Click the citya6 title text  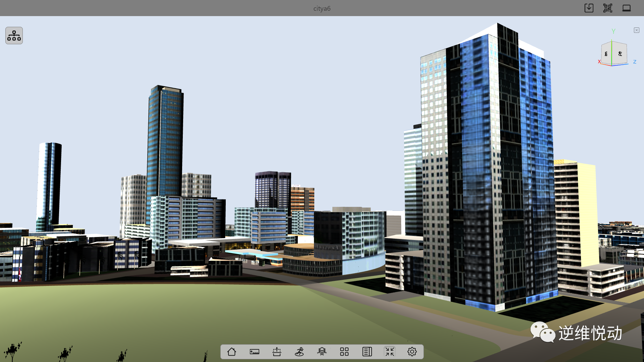point(322,8)
